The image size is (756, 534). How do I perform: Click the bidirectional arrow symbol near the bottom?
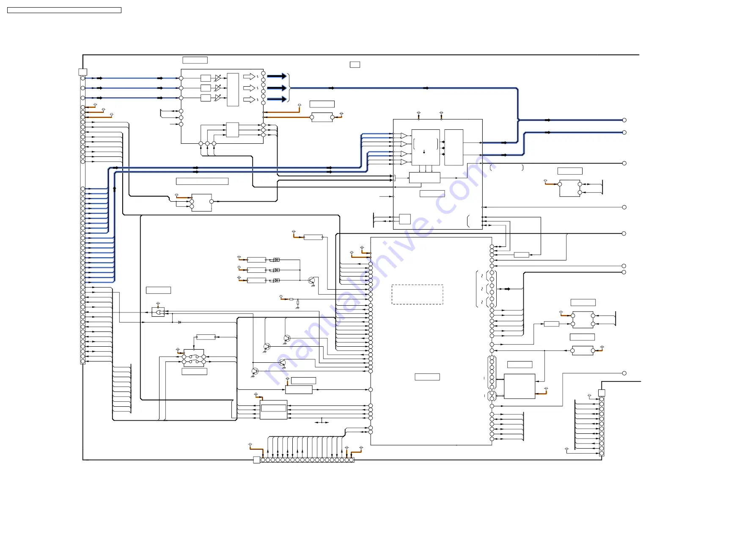click(x=322, y=422)
